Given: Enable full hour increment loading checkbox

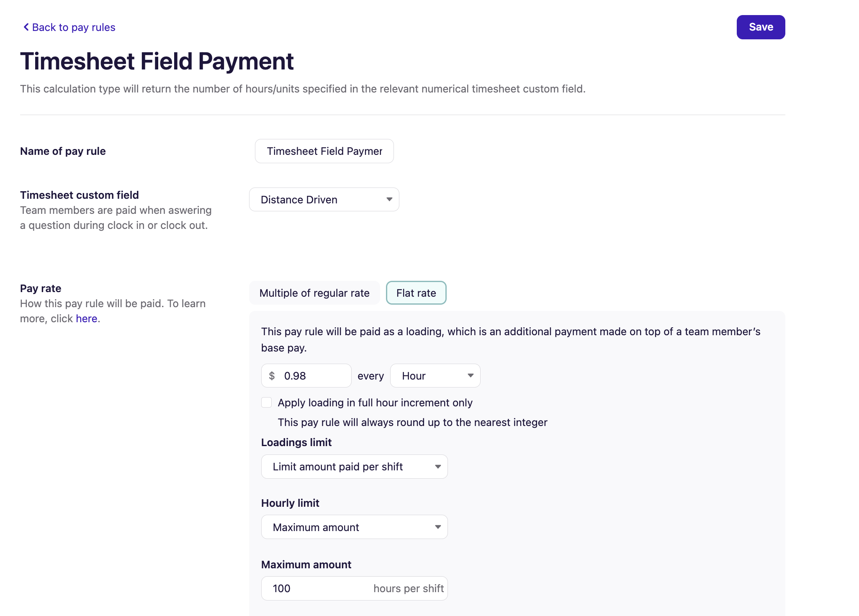Looking at the screenshot, I should point(267,403).
